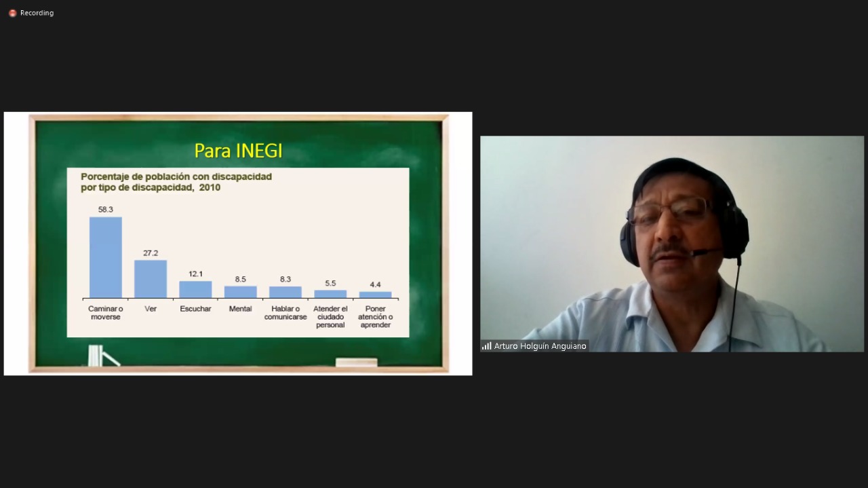
Task: Click the 'Poner atención o aprender' label
Action: (375, 317)
